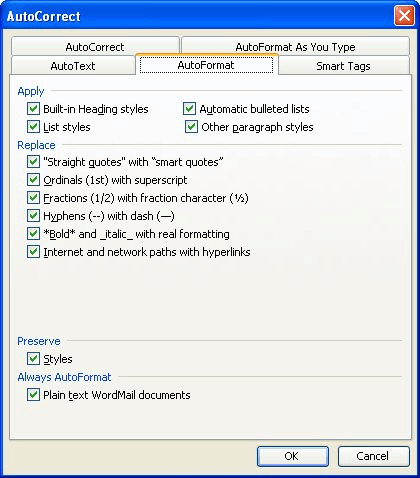This screenshot has height=478, width=420.
Task: Toggle Ordinals with superscript checkbox
Action: [33, 180]
